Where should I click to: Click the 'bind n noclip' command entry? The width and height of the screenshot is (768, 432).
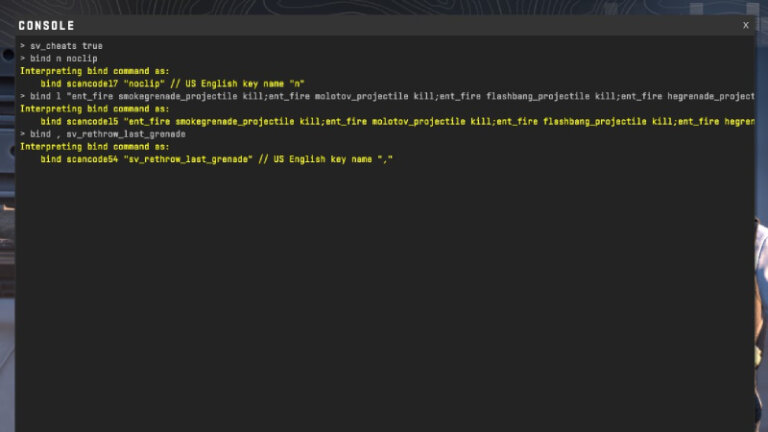coord(59,59)
